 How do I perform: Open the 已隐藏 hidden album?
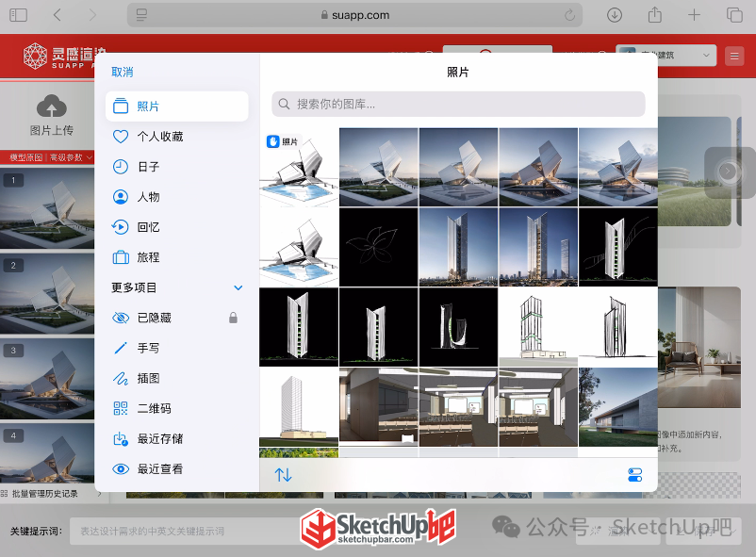click(177, 318)
